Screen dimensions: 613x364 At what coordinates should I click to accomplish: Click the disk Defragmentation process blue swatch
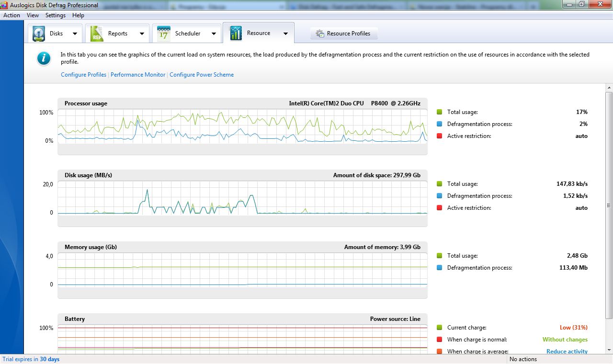click(x=439, y=196)
